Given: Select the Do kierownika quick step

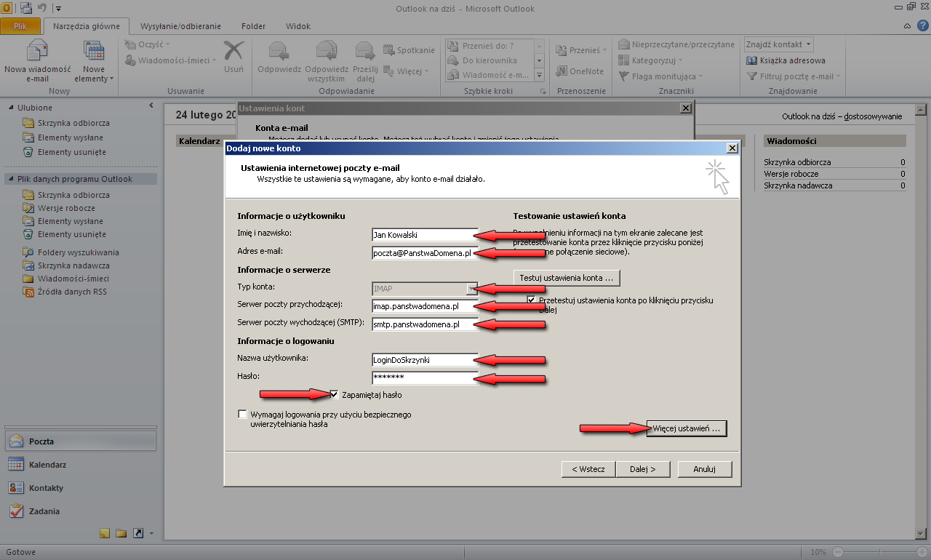Looking at the screenshot, I should (491, 60).
